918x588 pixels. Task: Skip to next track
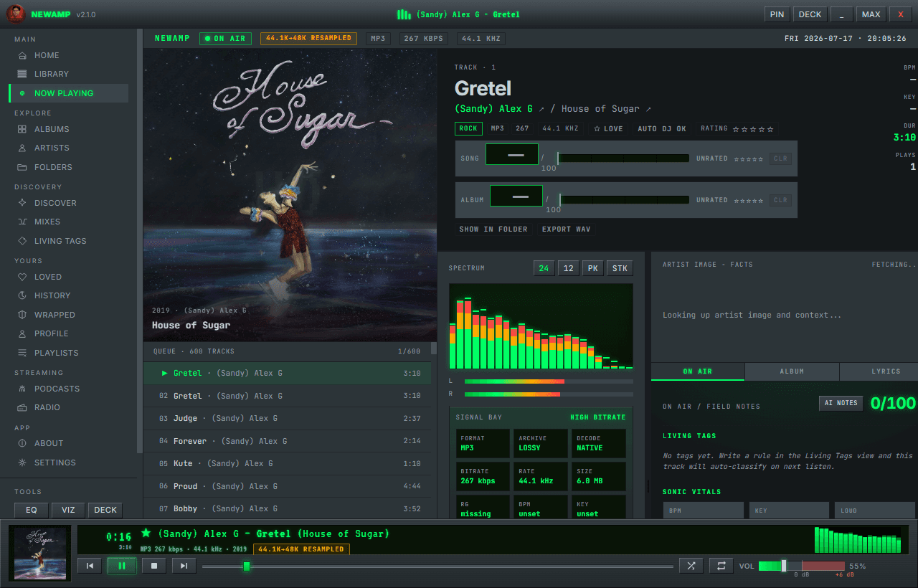[184, 566]
